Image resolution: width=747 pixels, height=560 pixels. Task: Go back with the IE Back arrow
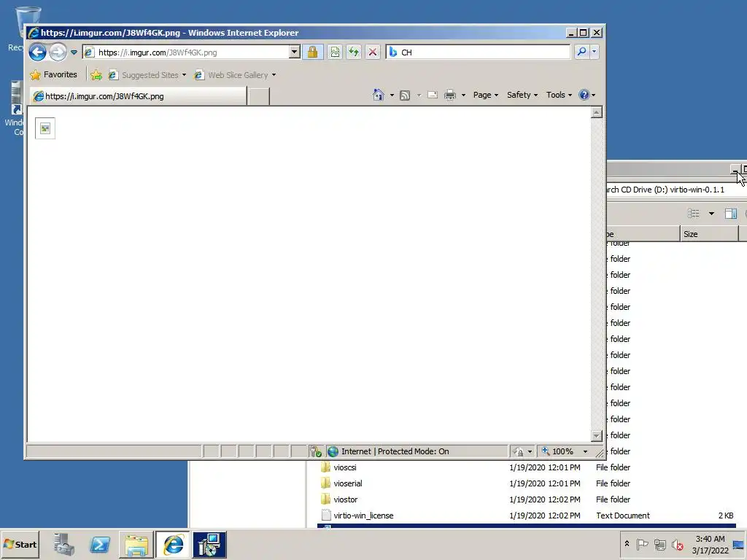pos(37,52)
